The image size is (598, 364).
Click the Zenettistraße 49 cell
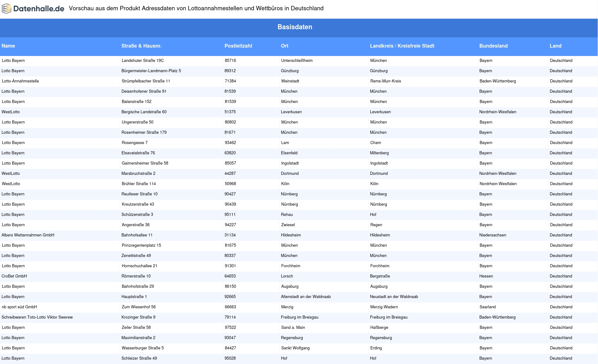[136, 256]
